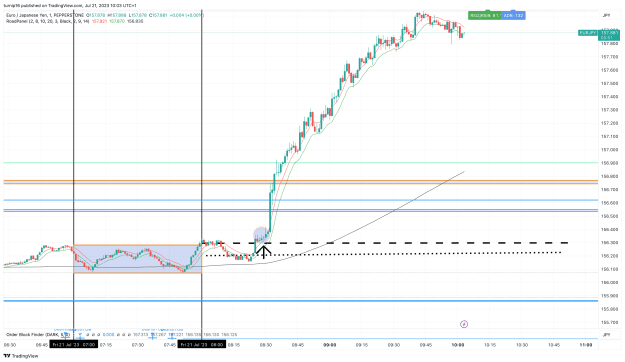The height and width of the screenshot is (362, 625).
Task: Click 08:30 on the time axis
Action: coord(266,345)
